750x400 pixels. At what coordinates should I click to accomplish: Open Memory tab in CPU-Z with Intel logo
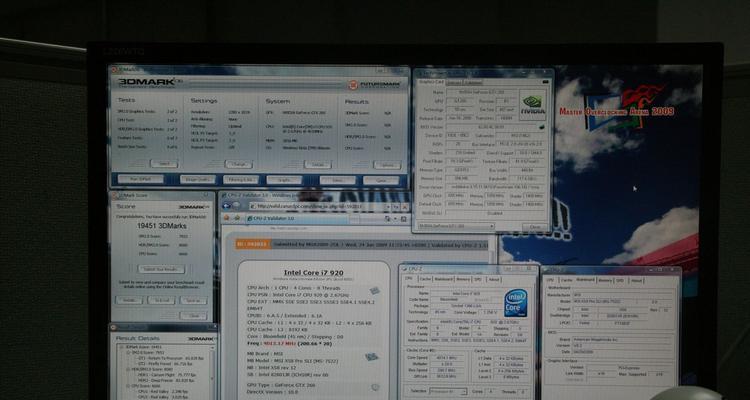(462, 279)
